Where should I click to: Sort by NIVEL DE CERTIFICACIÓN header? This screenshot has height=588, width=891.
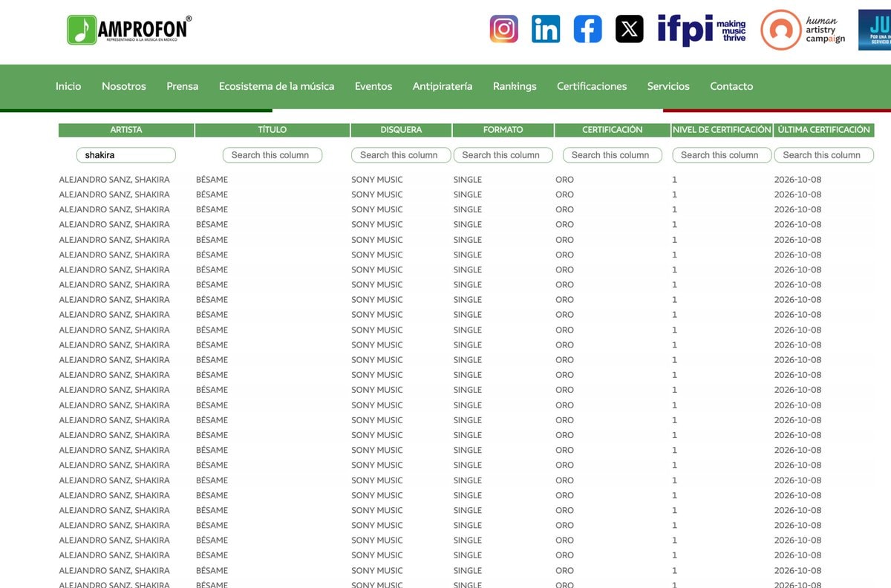(x=722, y=130)
